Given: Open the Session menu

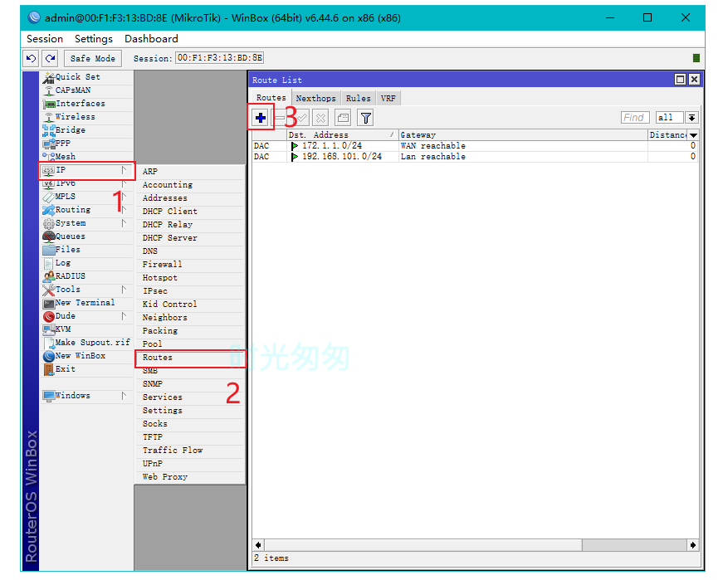Looking at the screenshot, I should (45, 39).
